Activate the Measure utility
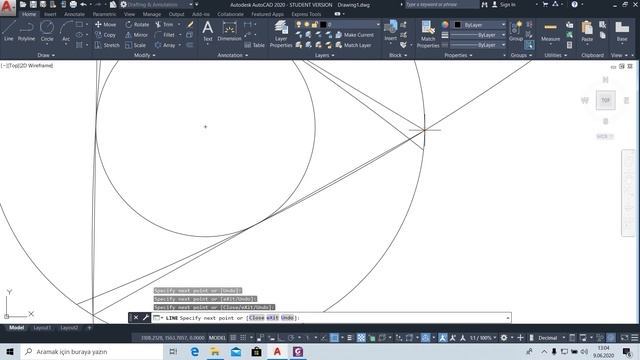This screenshot has width=640, height=360. [550, 32]
